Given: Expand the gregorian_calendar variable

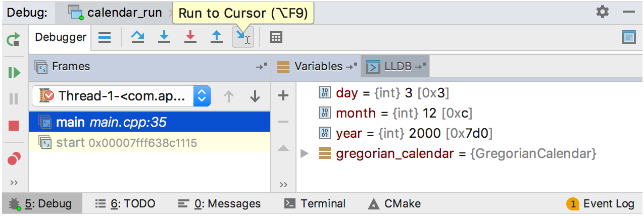Looking at the screenshot, I should click(304, 153).
